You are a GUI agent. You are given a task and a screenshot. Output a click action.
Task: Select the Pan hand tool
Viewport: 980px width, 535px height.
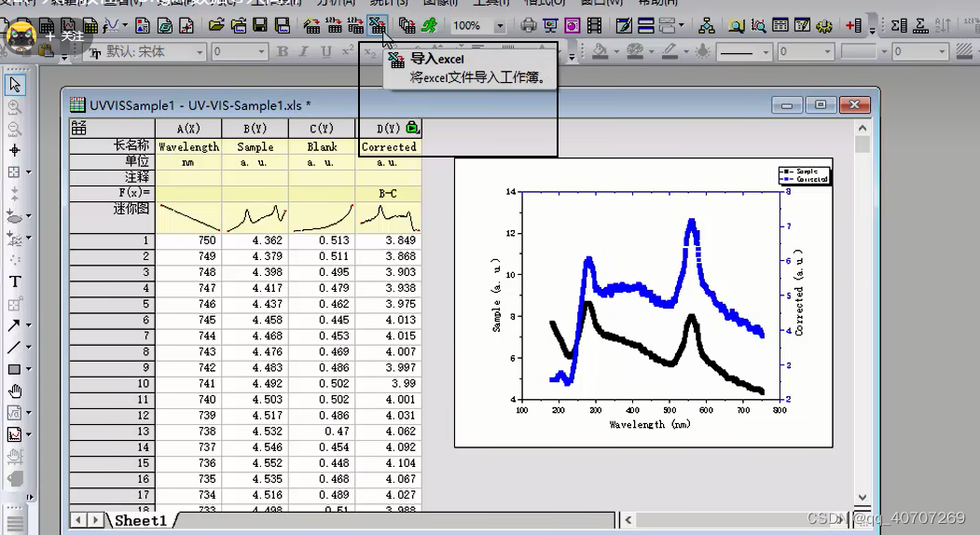click(x=14, y=391)
